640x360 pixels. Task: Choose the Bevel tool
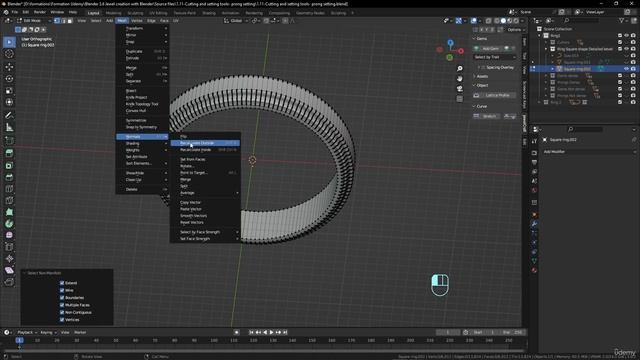coord(9,177)
